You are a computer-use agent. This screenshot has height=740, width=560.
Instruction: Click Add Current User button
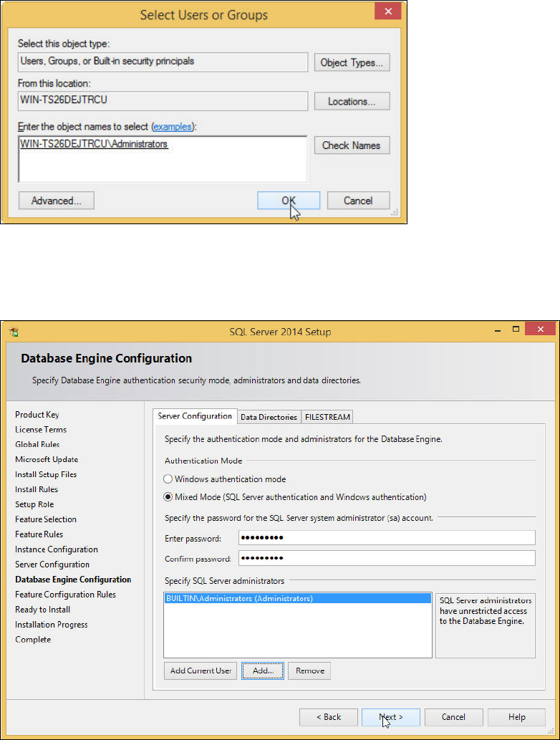[201, 671]
